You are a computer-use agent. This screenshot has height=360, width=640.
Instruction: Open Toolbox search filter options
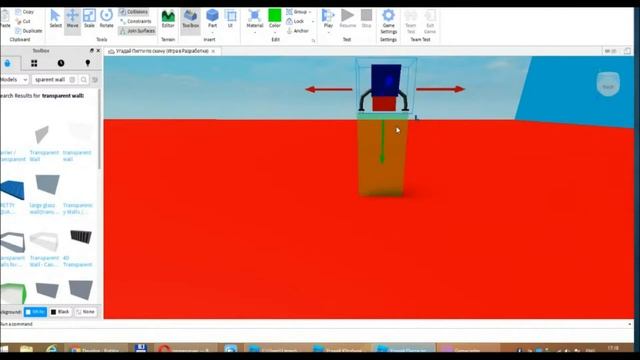click(x=95, y=80)
